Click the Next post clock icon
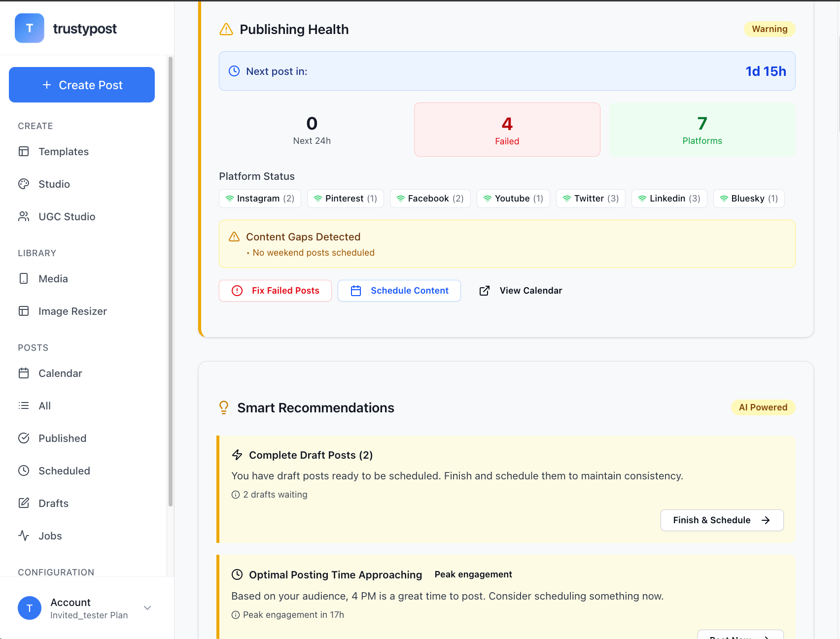 (234, 71)
